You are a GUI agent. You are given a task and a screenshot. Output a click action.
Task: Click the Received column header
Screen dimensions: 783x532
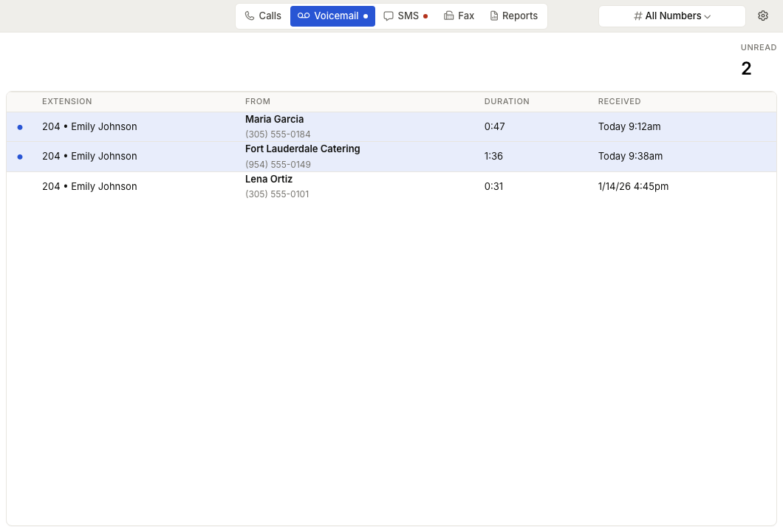click(x=619, y=101)
